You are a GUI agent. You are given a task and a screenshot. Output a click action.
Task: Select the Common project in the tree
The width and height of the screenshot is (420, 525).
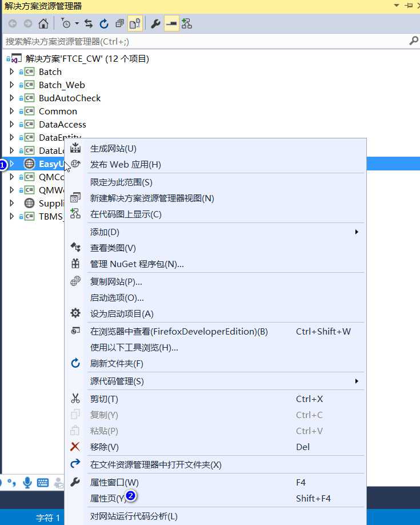58,111
